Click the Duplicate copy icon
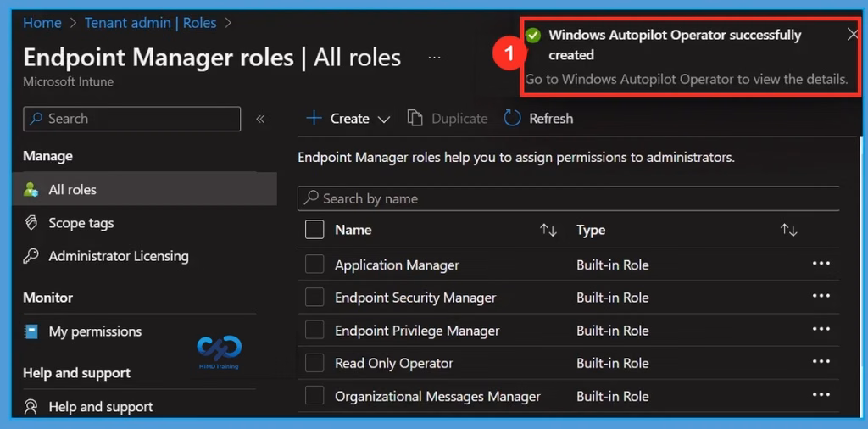Image resolution: width=868 pixels, height=429 pixels. (x=415, y=119)
